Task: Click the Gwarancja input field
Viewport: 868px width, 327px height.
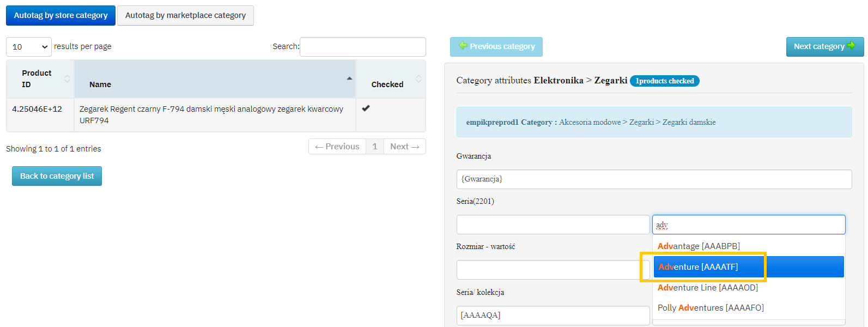Action: [654, 179]
